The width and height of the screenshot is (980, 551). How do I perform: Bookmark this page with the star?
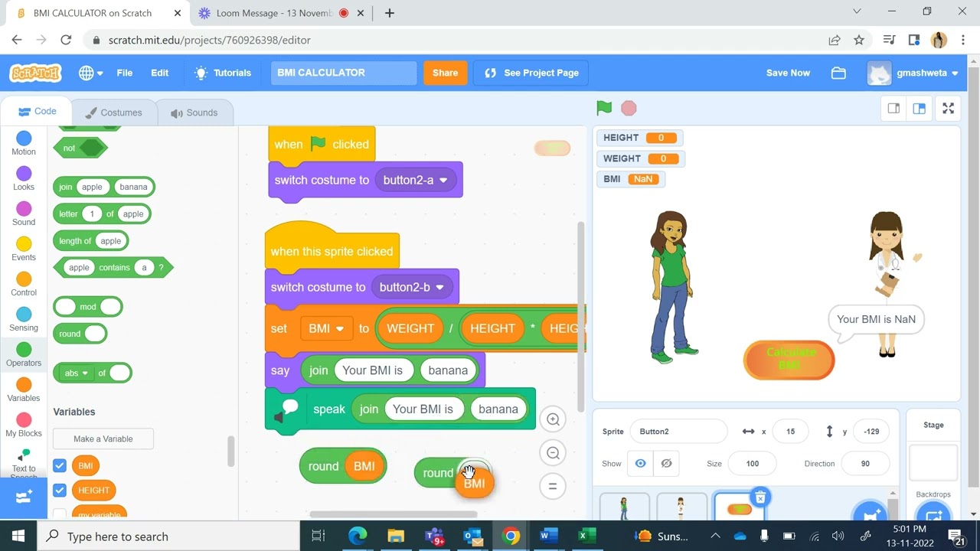click(859, 40)
